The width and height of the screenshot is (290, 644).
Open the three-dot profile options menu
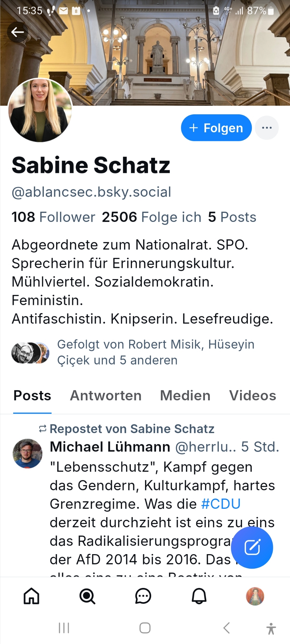[x=267, y=128]
